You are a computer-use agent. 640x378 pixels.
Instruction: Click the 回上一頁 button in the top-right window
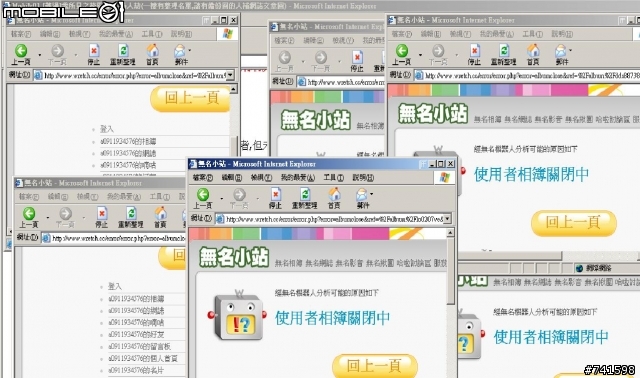coord(573,223)
